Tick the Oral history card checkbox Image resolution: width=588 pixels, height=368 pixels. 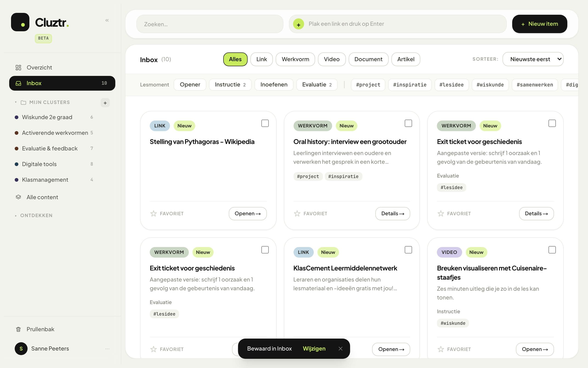click(408, 124)
